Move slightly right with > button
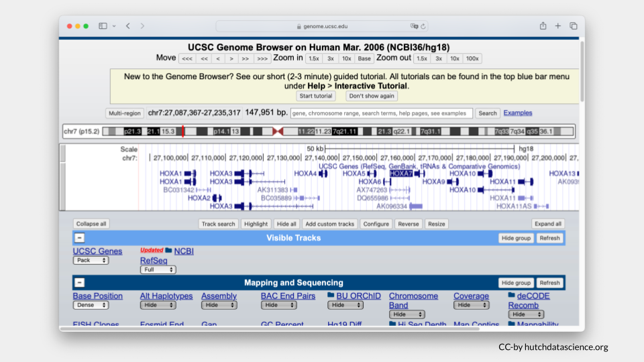The height and width of the screenshot is (362, 644). (x=231, y=59)
